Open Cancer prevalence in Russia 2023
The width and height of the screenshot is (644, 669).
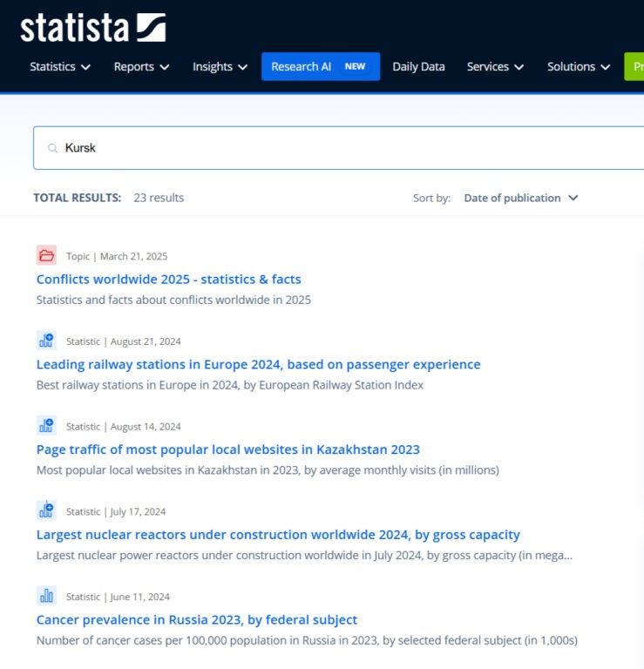point(197,619)
